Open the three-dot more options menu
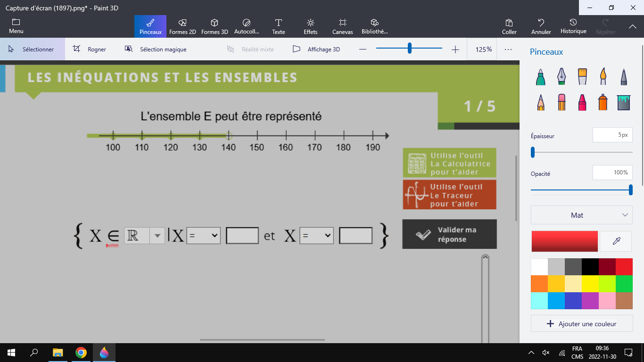This screenshot has height=362, width=644. click(x=508, y=49)
